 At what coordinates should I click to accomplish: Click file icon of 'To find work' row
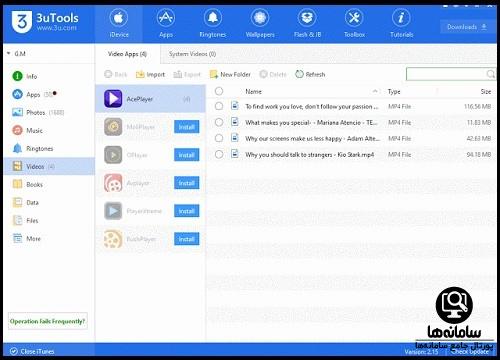(x=235, y=106)
